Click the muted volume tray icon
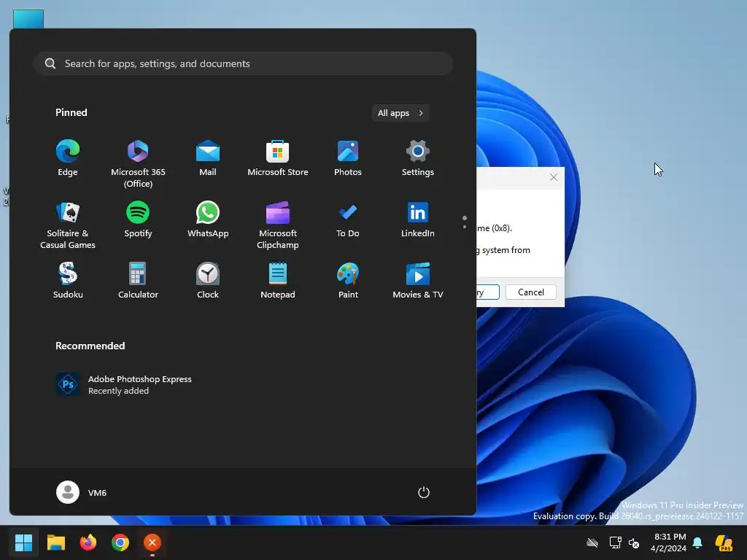Viewport: 747px width, 560px height. [634, 542]
